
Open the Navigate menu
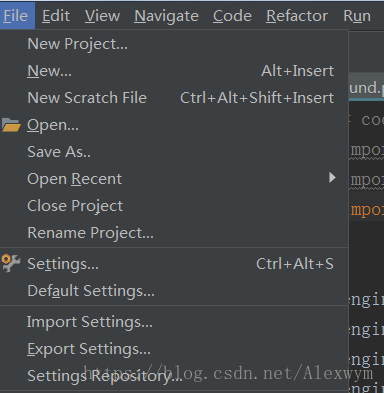pos(166,16)
